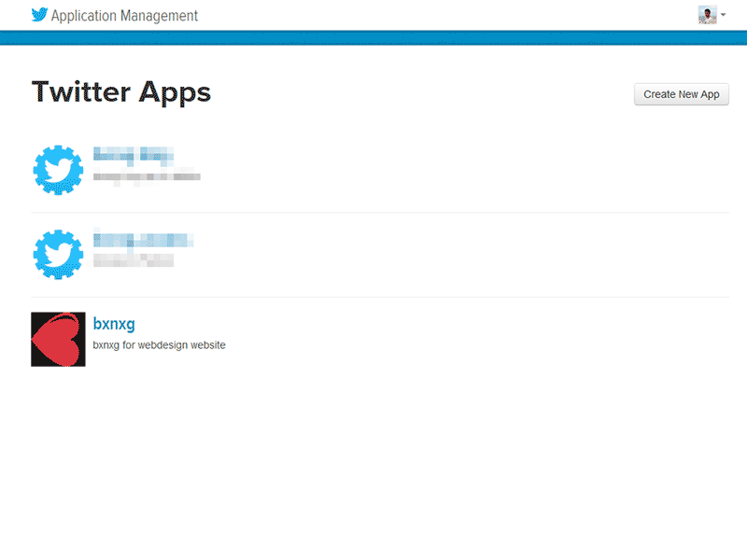Click the Create New App button

682,94
